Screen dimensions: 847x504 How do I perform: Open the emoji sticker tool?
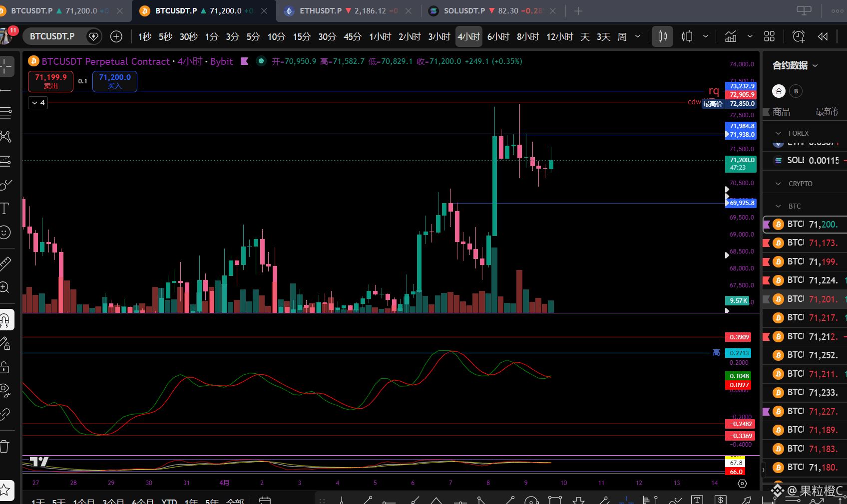[5, 233]
